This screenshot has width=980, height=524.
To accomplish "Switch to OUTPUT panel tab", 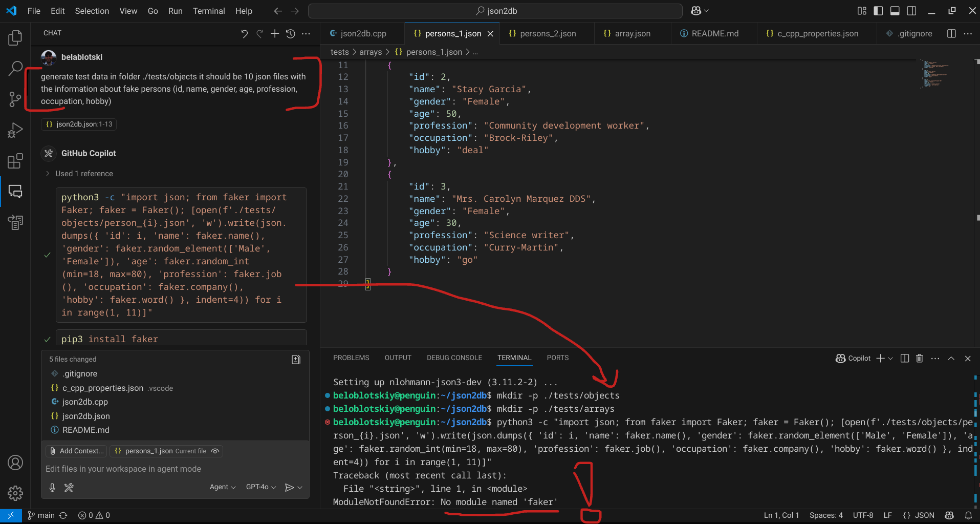I will 398,358.
